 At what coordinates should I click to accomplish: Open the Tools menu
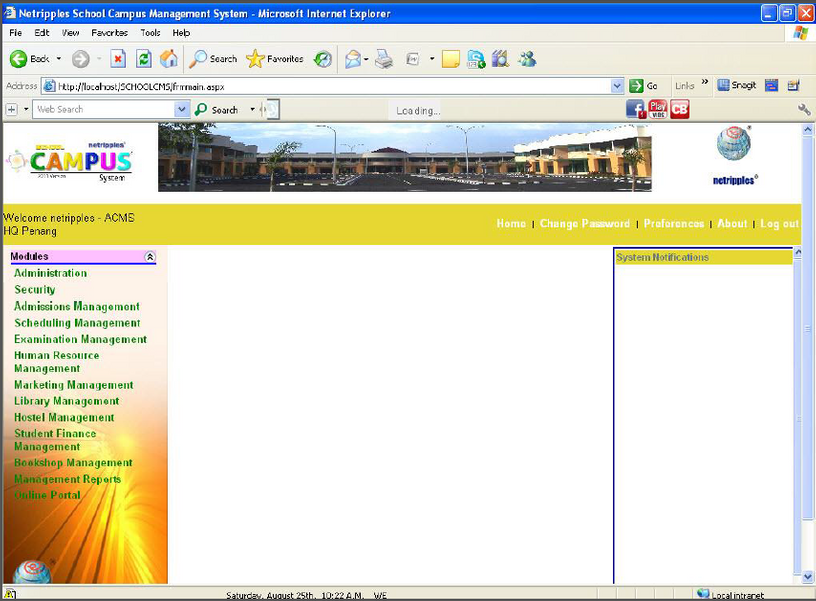pos(150,32)
